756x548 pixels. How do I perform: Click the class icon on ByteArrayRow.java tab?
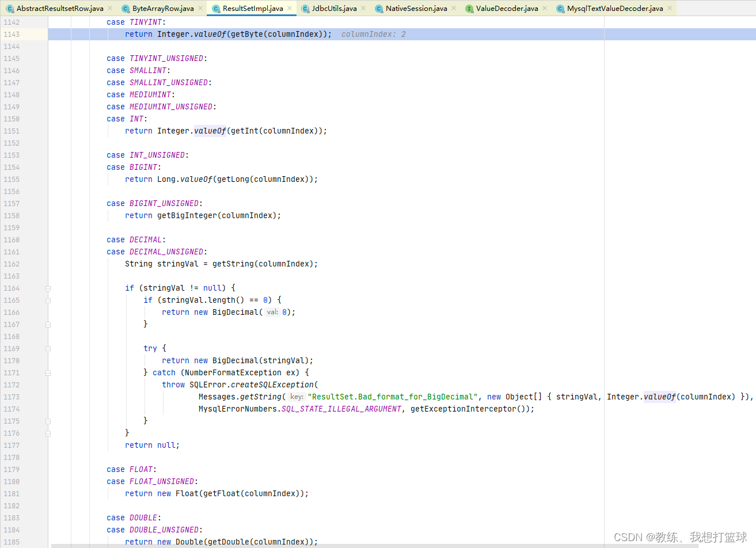point(126,9)
